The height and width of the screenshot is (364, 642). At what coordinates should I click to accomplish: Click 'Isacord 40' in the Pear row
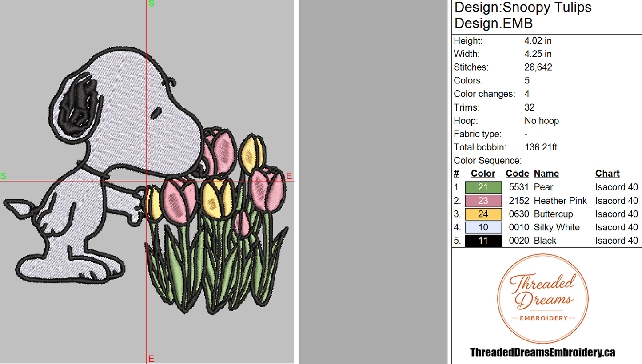[617, 187]
